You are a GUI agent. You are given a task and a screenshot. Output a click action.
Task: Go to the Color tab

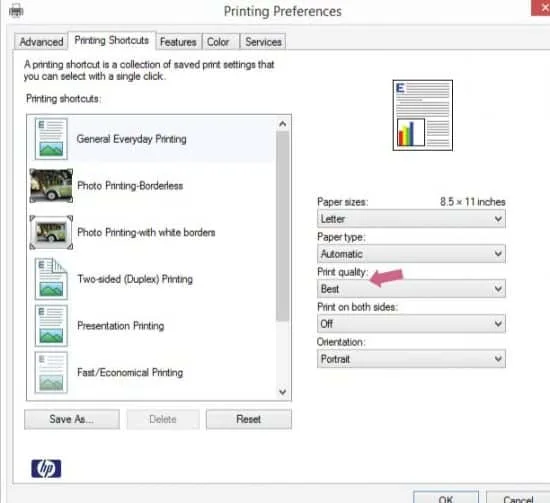click(x=218, y=42)
